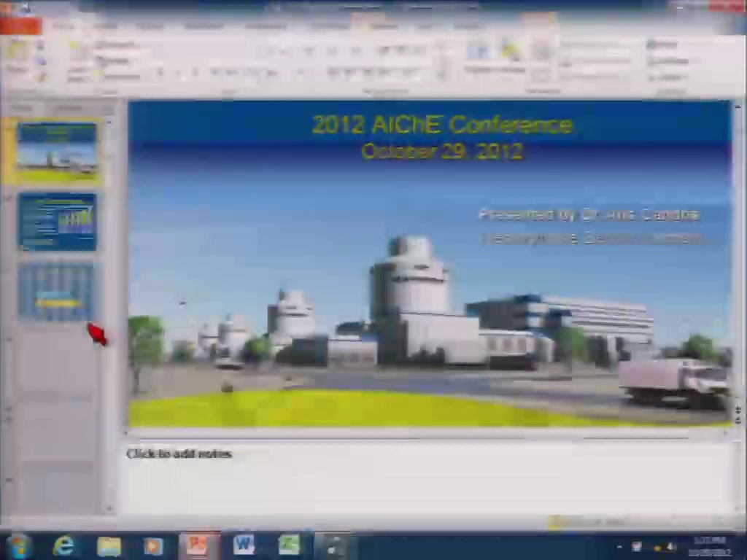Select slide 2 thumbnail with chart

[57, 222]
